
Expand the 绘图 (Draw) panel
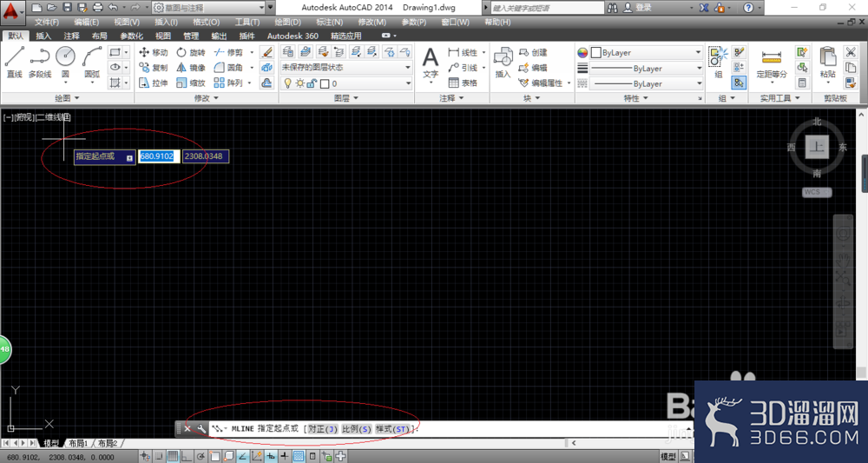pyautogui.click(x=67, y=98)
